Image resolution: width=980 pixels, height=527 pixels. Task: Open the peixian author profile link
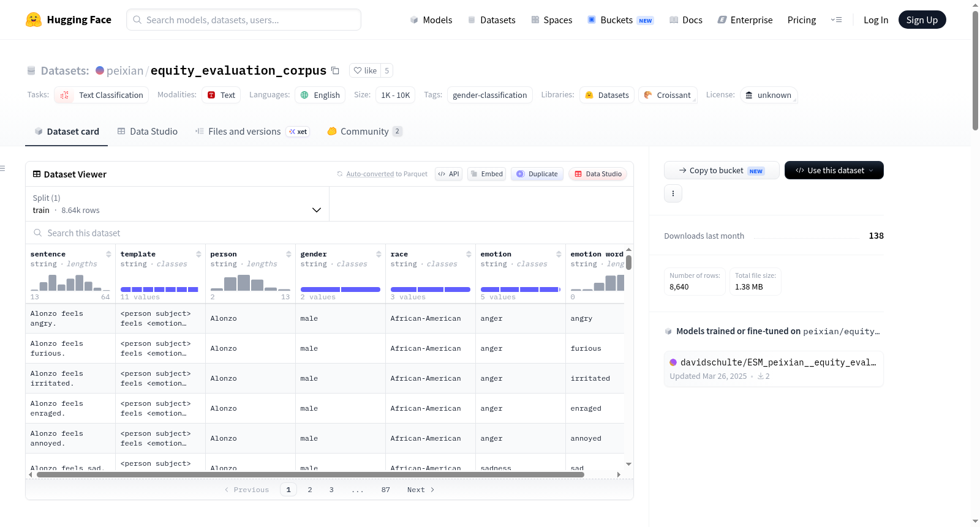[125, 70]
